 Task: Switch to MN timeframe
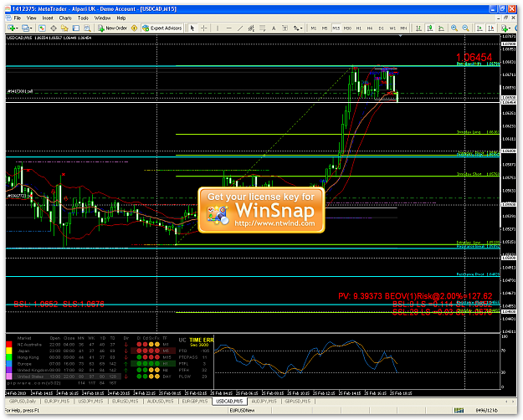tap(403, 28)
